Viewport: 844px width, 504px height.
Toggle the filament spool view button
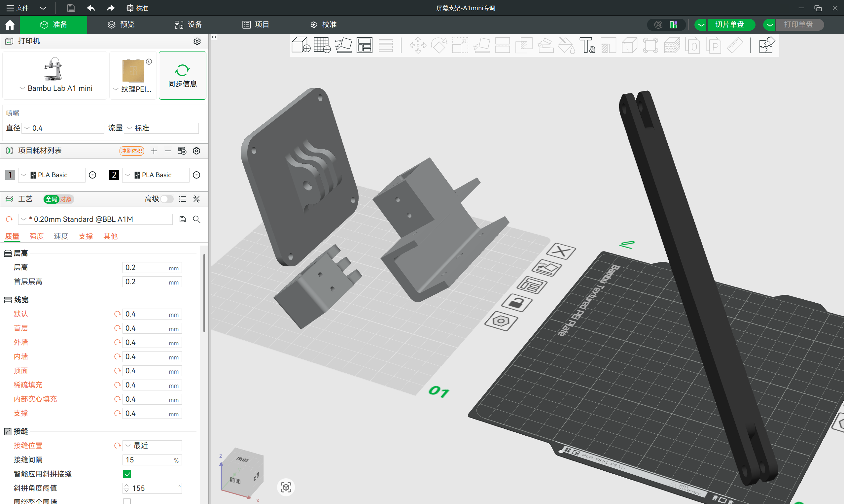[x=658, y=25]
